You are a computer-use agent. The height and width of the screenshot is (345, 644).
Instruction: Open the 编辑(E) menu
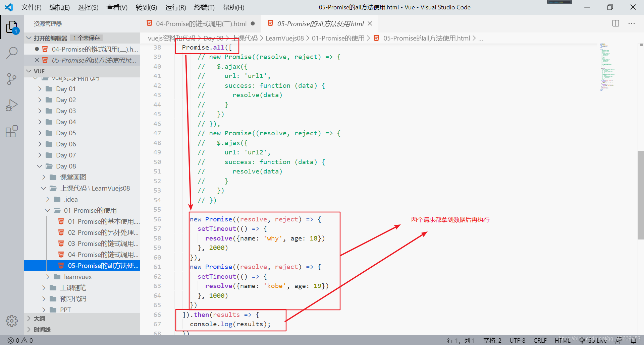pos(60,7)
